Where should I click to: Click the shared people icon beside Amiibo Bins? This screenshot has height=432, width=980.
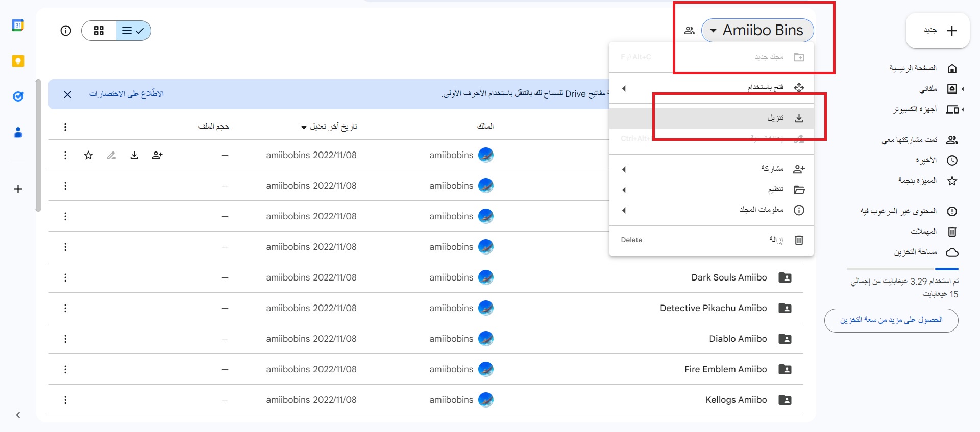point(689,31)
